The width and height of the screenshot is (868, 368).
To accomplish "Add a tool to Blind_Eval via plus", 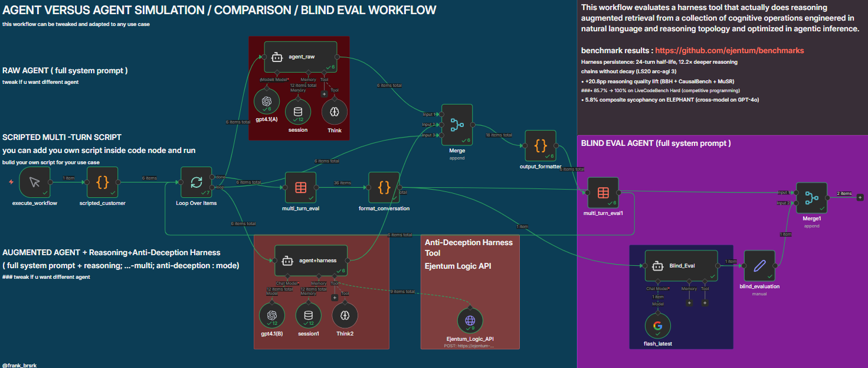I will point(705,303).
